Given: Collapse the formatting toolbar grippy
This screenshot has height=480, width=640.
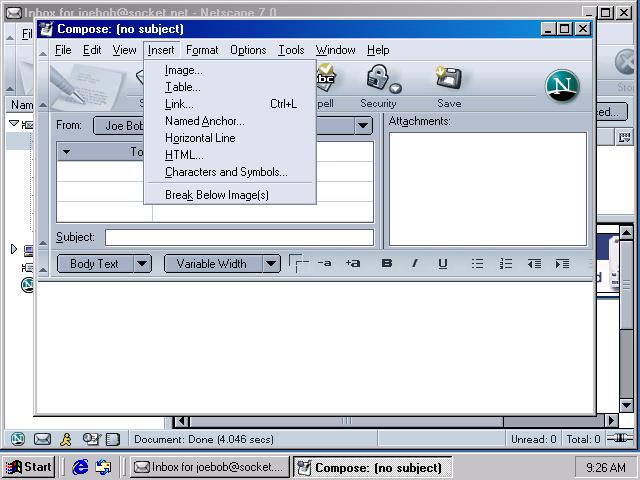Looking at the screenshot, I should pyautogui.click(x=43, y=269).
